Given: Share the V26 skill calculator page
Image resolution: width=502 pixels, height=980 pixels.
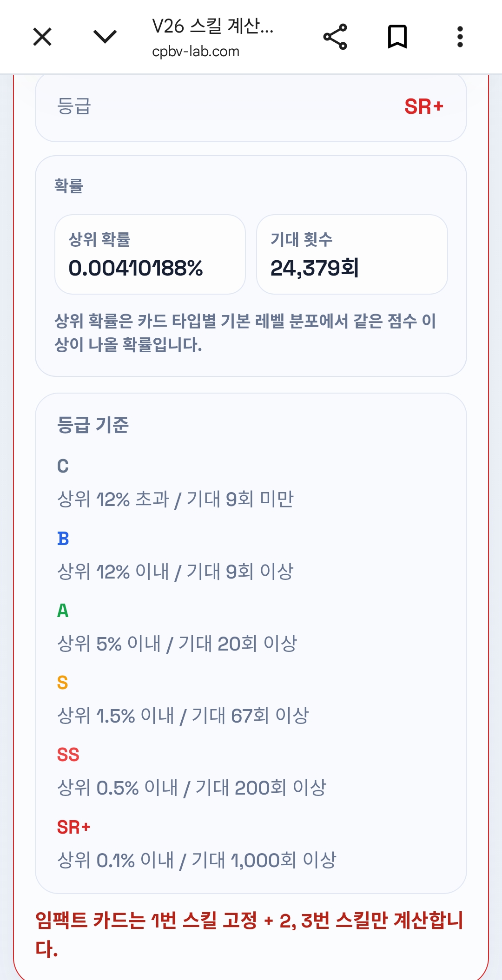Looking at the screenshot, I should [x=335, y=37].
